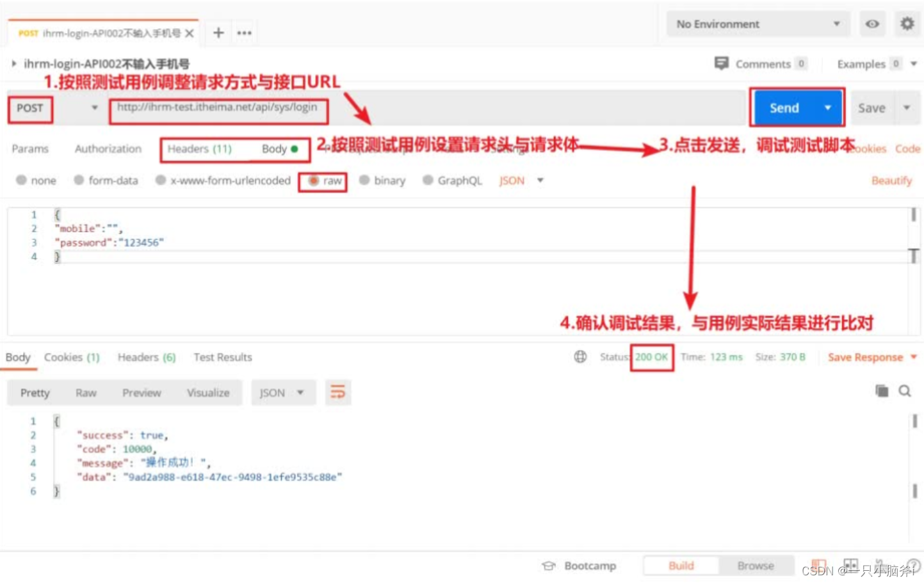Click the network globe icon near Status
The image size is (924, 583).
click(580, 357)
